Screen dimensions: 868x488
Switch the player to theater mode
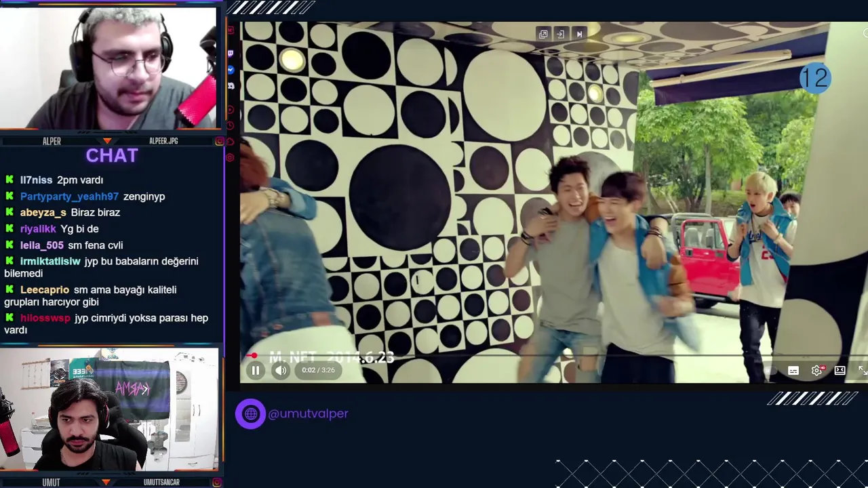pos(840,370)
